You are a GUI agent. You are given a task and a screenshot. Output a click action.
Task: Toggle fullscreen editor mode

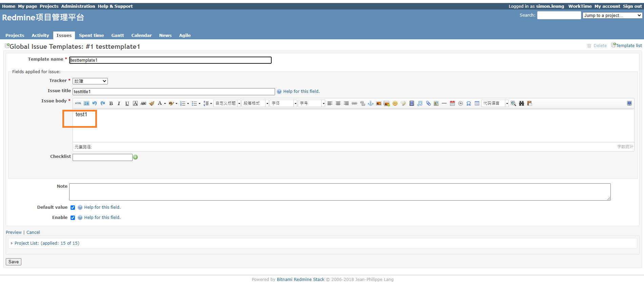[629, 103]
